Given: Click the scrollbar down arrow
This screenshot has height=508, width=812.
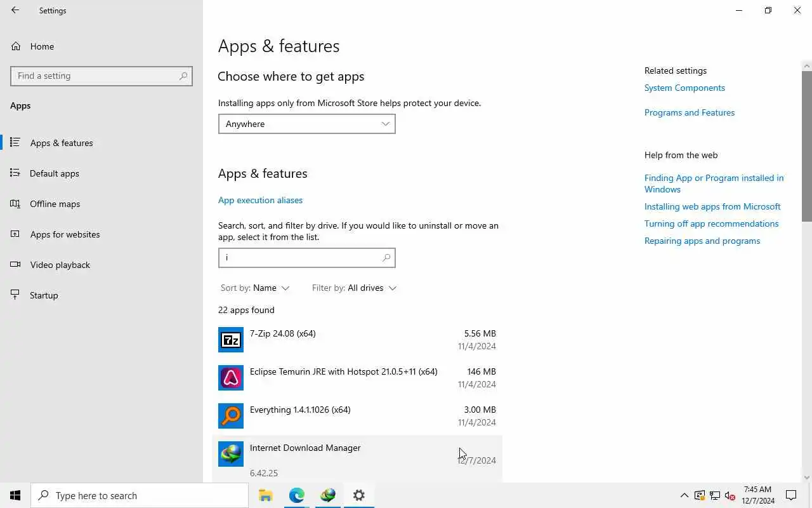Looking at the screenshot, I should pos(807,478).
